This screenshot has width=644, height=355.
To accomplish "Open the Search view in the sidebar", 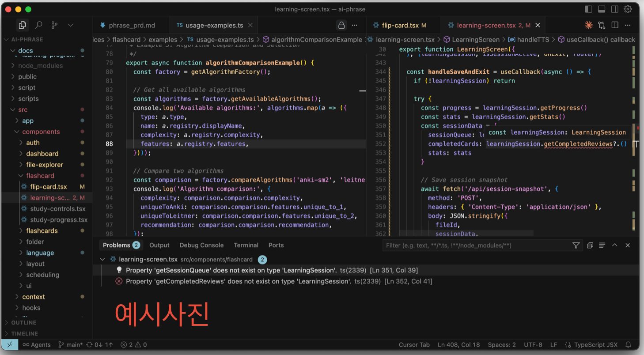I will point(39,25).
